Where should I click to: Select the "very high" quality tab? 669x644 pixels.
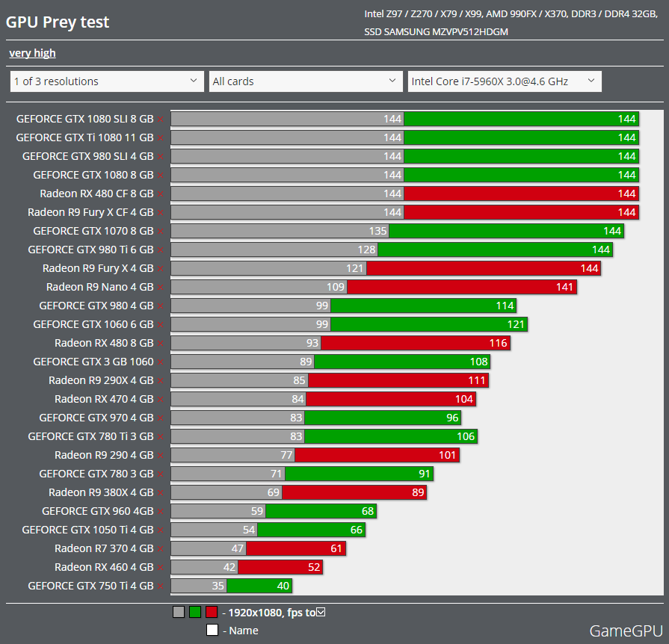coord(32,53)
